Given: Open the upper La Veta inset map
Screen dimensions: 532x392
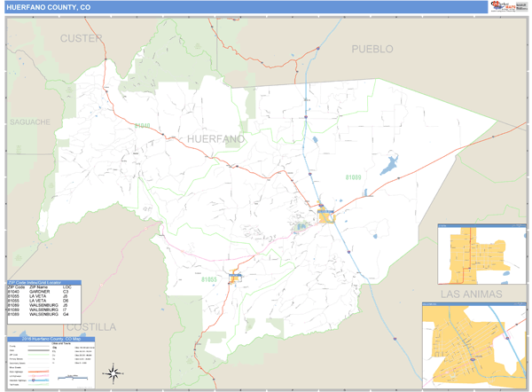Looking at the screenshot, I should 481,254.
